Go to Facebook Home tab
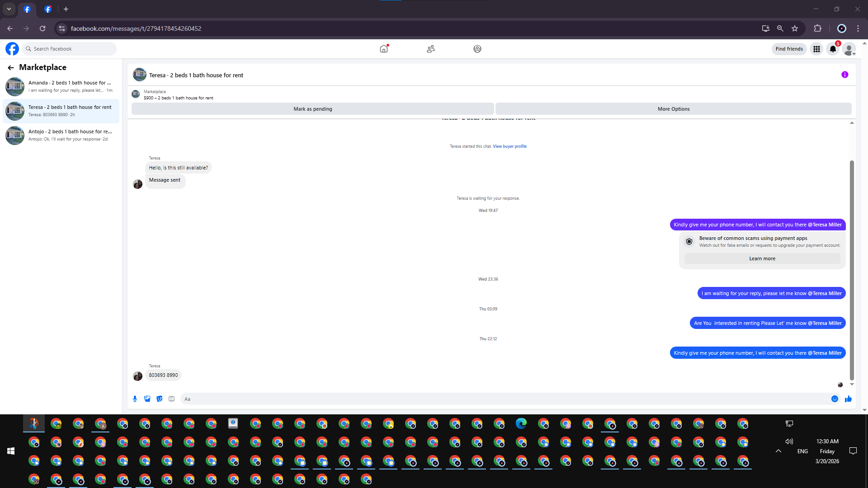The height and width of the screenshot is (488, 868). tap(384, 49)
